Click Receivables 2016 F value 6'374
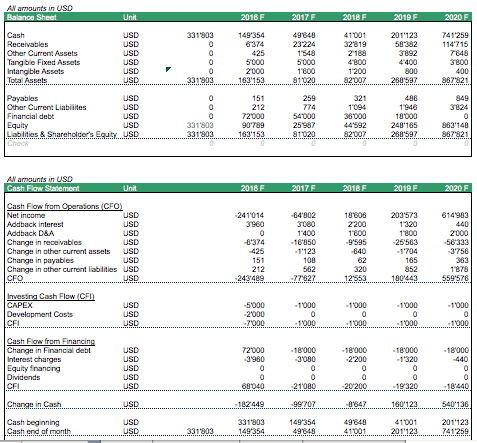The image size is (477, 443). pos(254,44)
